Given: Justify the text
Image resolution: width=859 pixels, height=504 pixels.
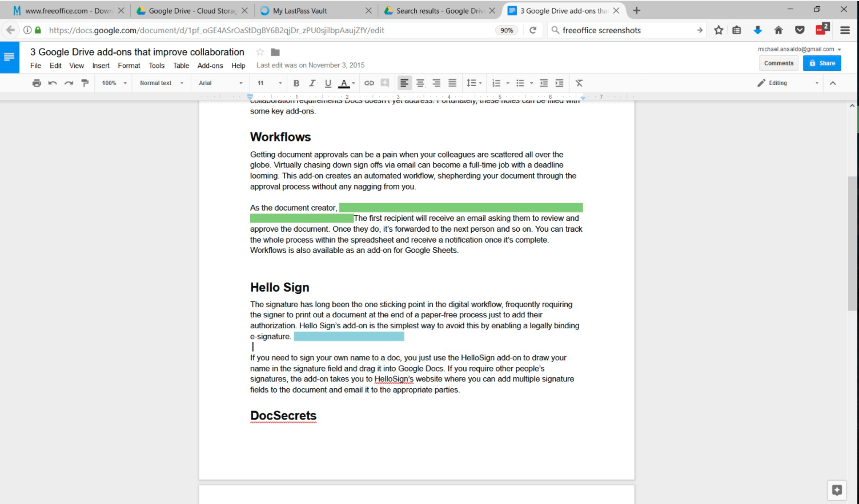Looking at the screenshot, I should tap(452, 83).
